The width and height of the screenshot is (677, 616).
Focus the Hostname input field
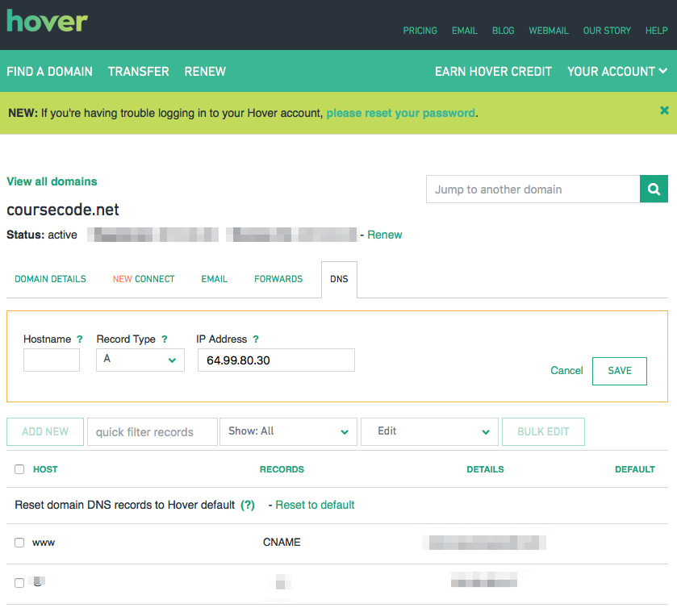tap(52, 360)
